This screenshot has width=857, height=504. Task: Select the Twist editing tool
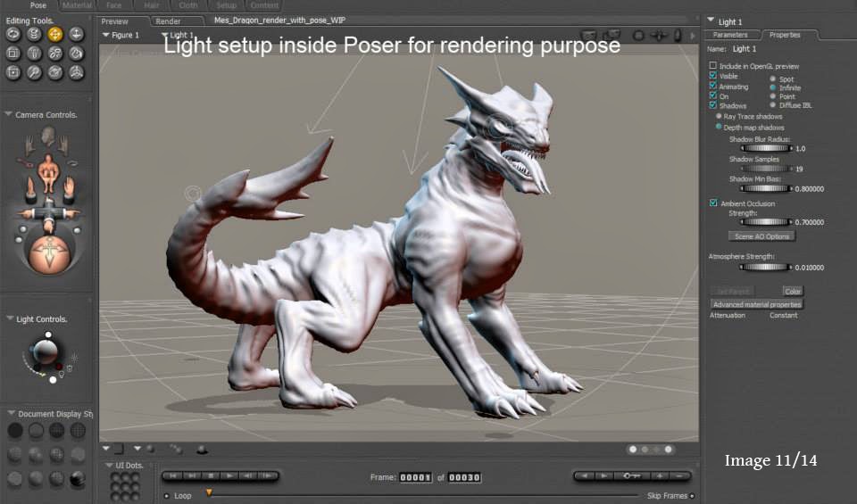[34, 35]
